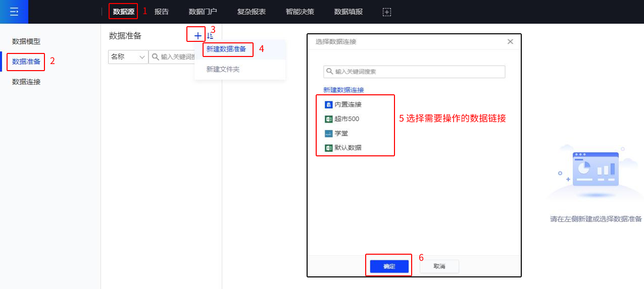Select the 默认数据 Excel connection icon
Image resolution: width=644 pixels, height=289 pixels.
(328, 148)
